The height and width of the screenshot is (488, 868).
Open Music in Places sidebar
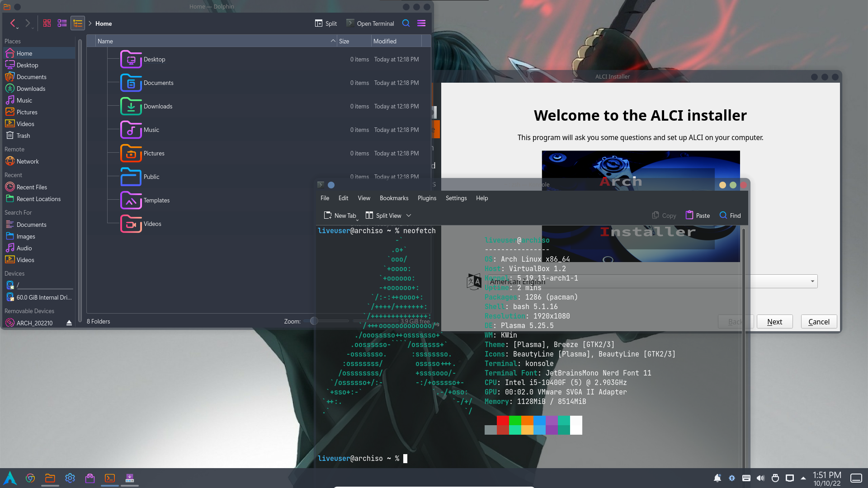pos(39,100)
